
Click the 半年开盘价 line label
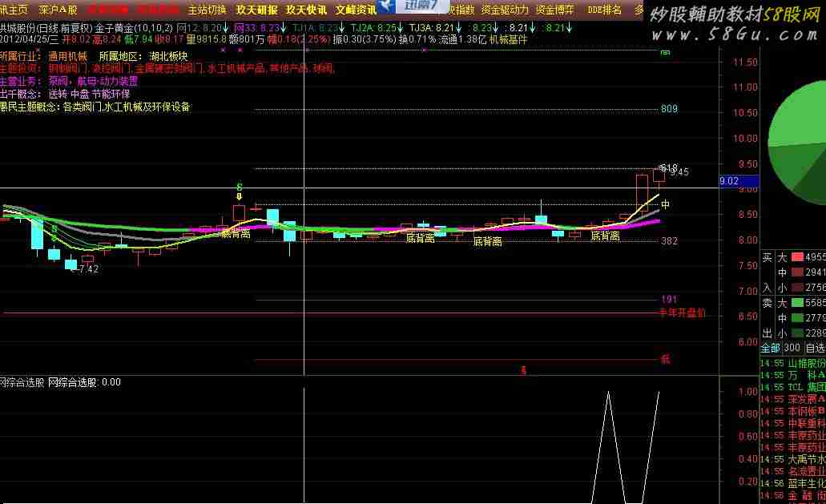(683, 312)
